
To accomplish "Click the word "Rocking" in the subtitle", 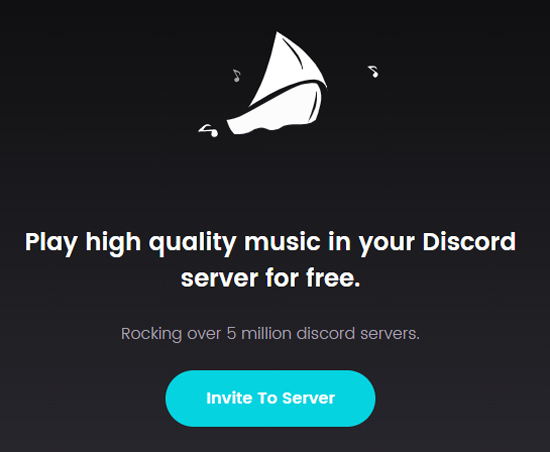I will 151,334.
